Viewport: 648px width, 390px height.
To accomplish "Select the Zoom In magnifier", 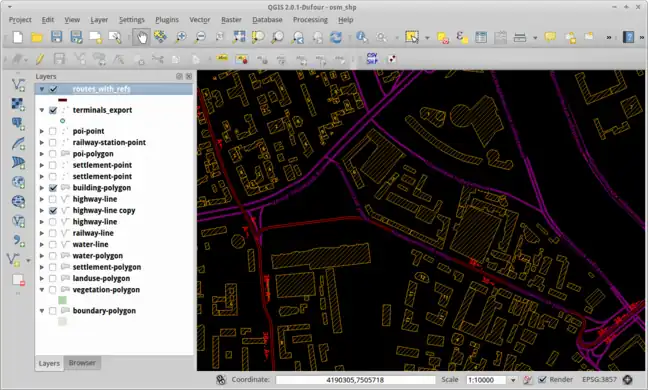I will coord(180,38).
